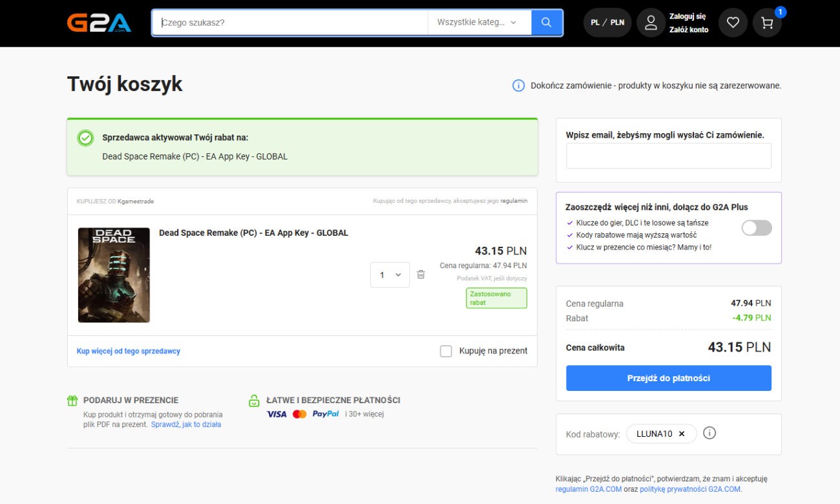Open regulamin G2A.COM link
The height and width of the screenshot is (504, 840).
click(588, 489)
